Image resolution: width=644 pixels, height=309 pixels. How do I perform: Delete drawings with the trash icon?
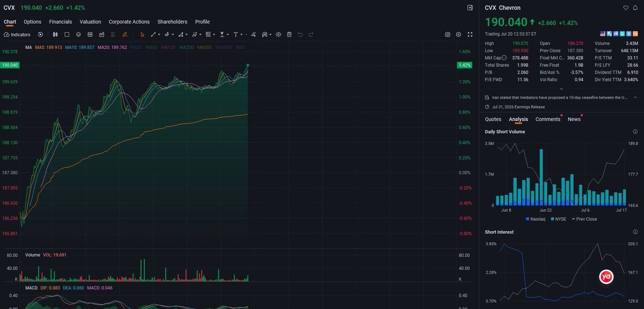(x=289, y=34)
